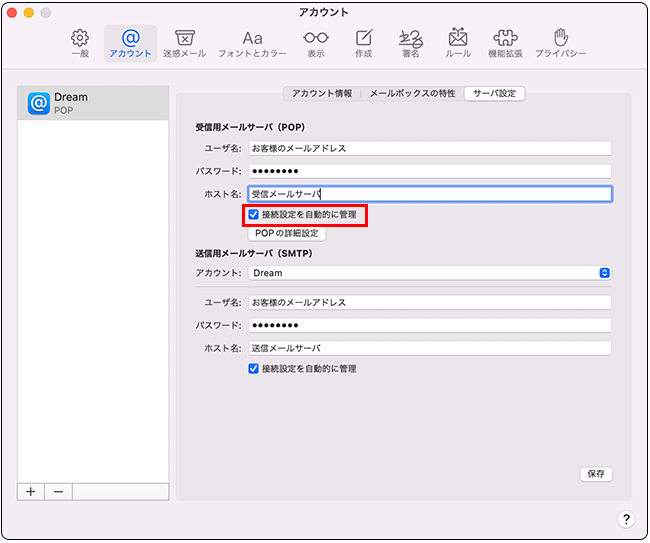This screenshot has height=543, width=650.
Task: Switch to the メールボックスの特性 tab
Action: pos(412,93)
